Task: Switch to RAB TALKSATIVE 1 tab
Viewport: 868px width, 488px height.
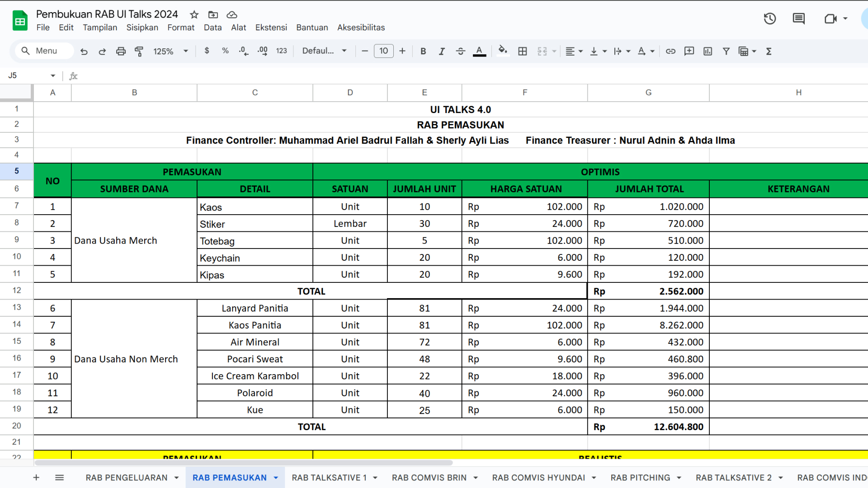Action: [329, 478]
